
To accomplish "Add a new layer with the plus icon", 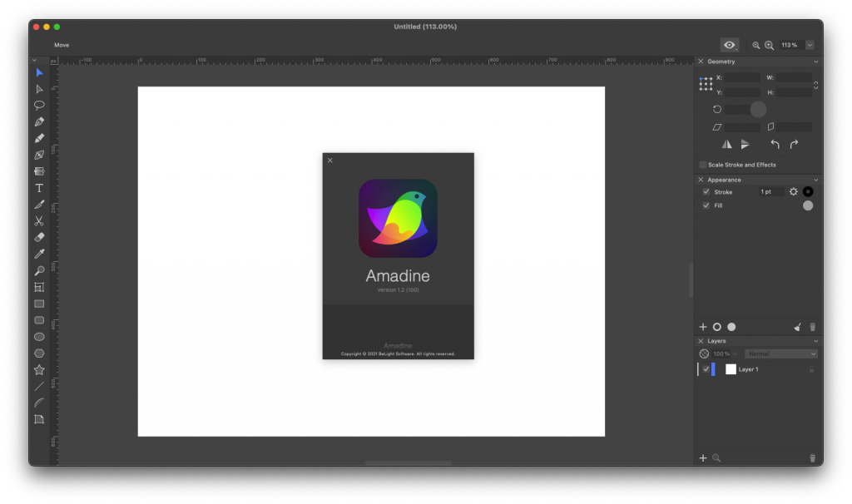I will [x=702, y=457].
